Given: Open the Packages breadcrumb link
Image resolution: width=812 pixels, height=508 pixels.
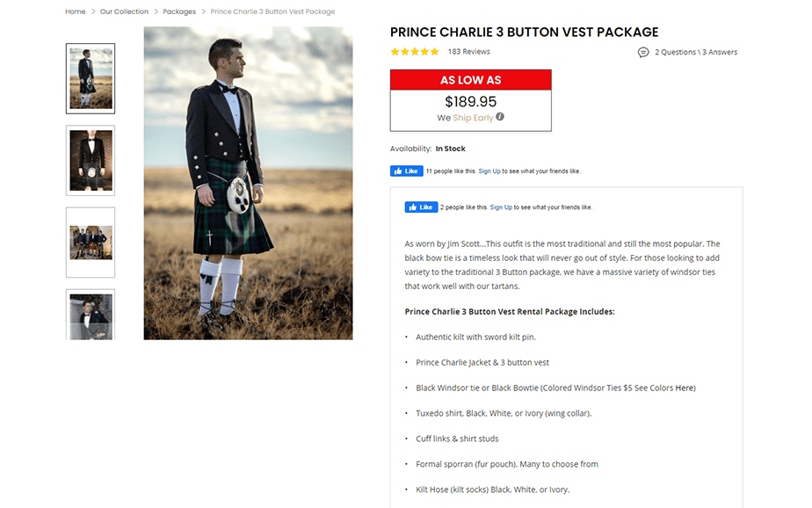Looking at the screenshot, I should coord(179,11).
